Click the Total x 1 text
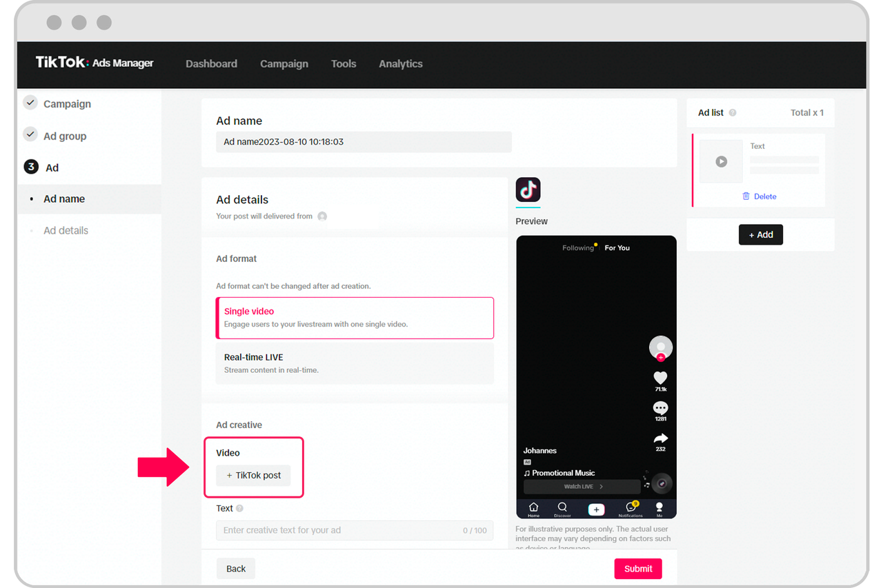 807,112
